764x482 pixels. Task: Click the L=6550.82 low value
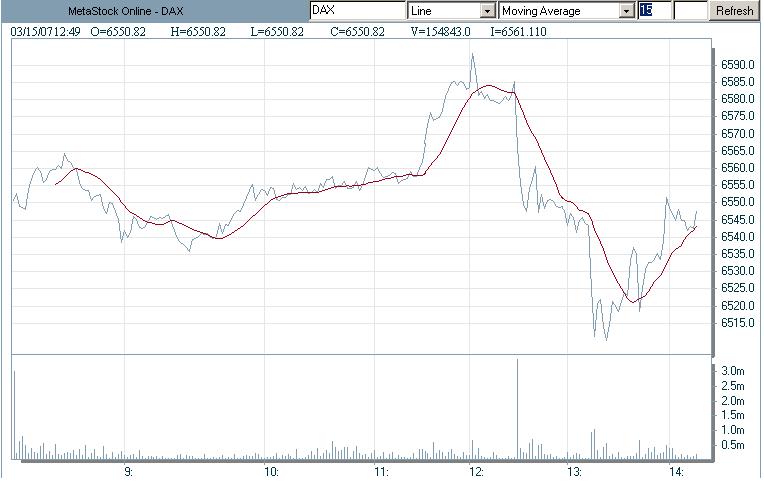(277, 32)
